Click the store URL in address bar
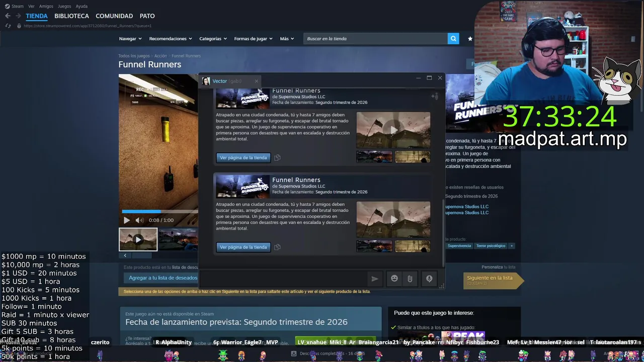The height and width of the screenshot is (362, 644). coord(88,26)
